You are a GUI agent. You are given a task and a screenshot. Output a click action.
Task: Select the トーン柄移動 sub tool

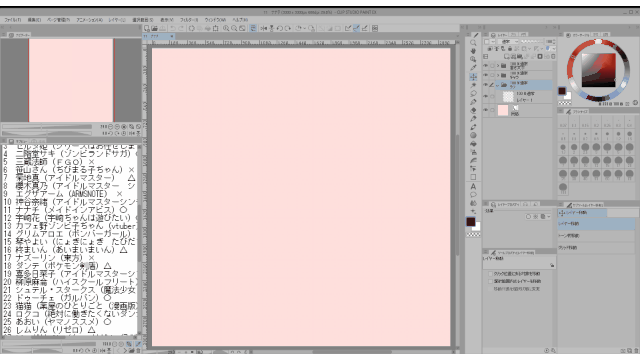click(x=596, y=236)
